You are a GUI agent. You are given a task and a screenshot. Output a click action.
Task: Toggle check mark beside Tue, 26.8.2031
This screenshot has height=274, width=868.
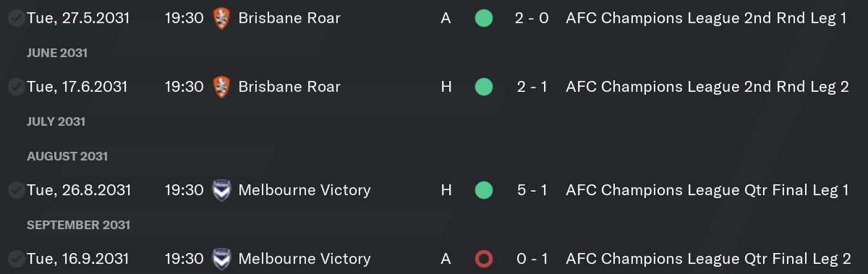pyautogui.click(x=15, y=191)
